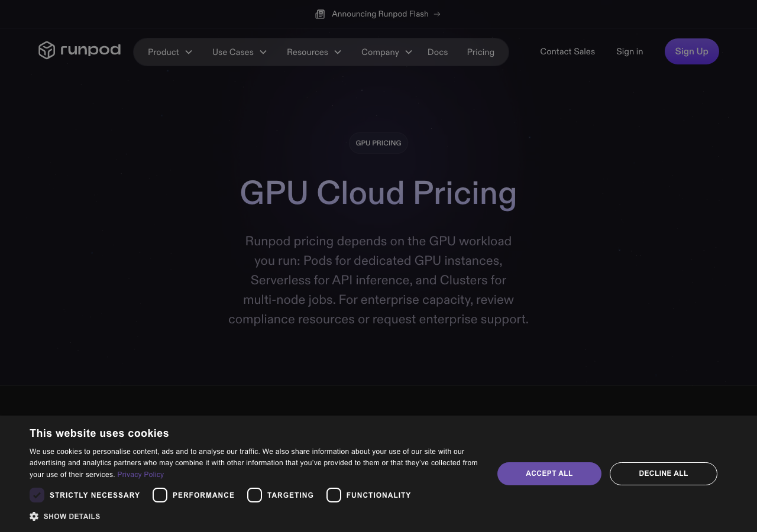Go to Pricing in the navigation
The height and width of the screenshot is (532, 757).
[x=481, y=52]
